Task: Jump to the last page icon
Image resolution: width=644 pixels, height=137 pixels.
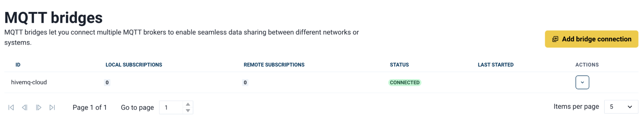Action: coord(52,108)
